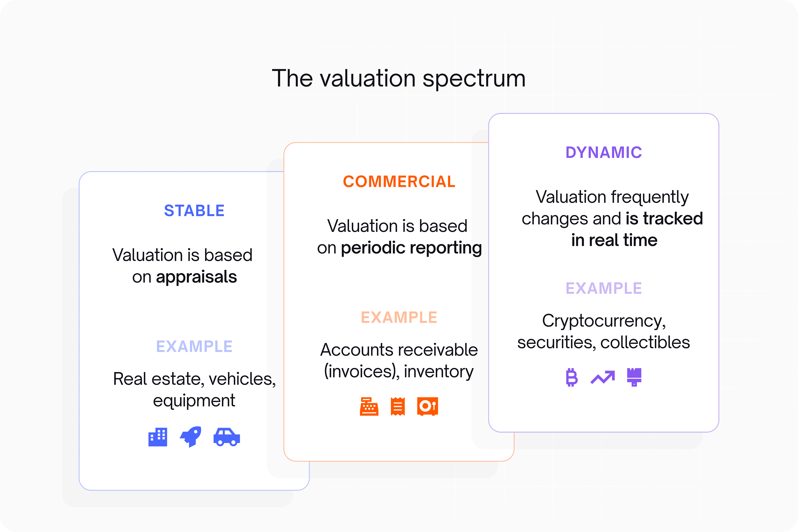Click the bold 'appraisals' text
The width and height of the screenshot is (798, 532).
click(x=196, y=277)
